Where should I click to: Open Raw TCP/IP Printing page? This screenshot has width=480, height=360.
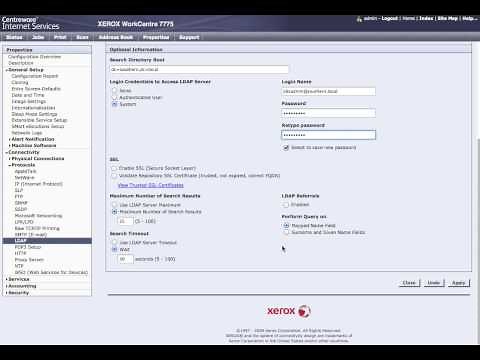(x=37, y=228)
